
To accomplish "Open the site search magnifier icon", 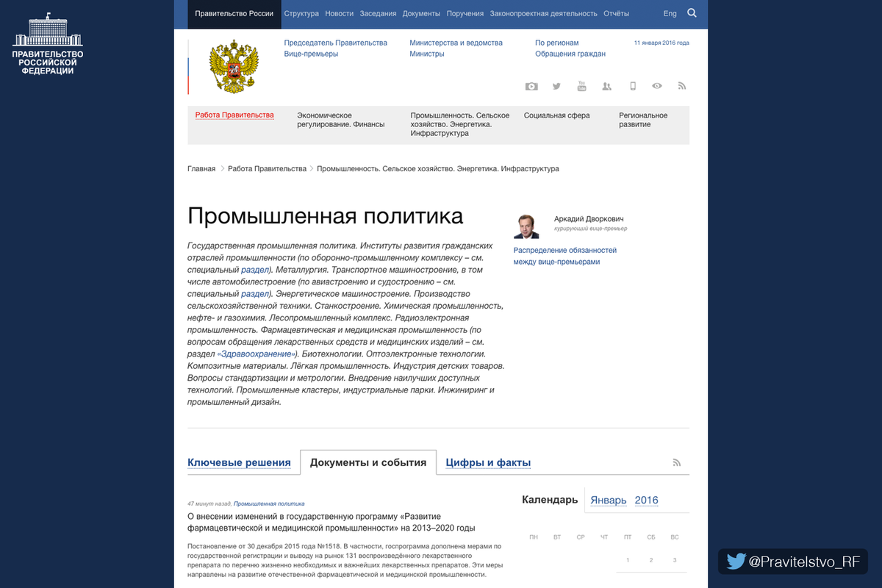I will coord(692,13).
